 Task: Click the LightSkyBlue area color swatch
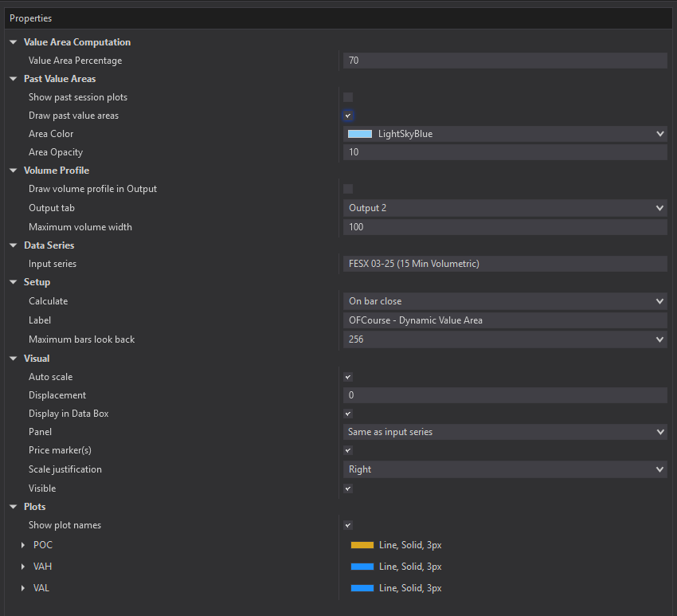pos(360,134)
